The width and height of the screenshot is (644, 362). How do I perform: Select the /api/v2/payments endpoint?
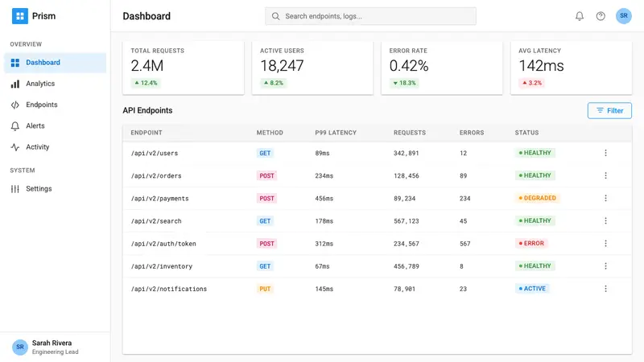159,198
